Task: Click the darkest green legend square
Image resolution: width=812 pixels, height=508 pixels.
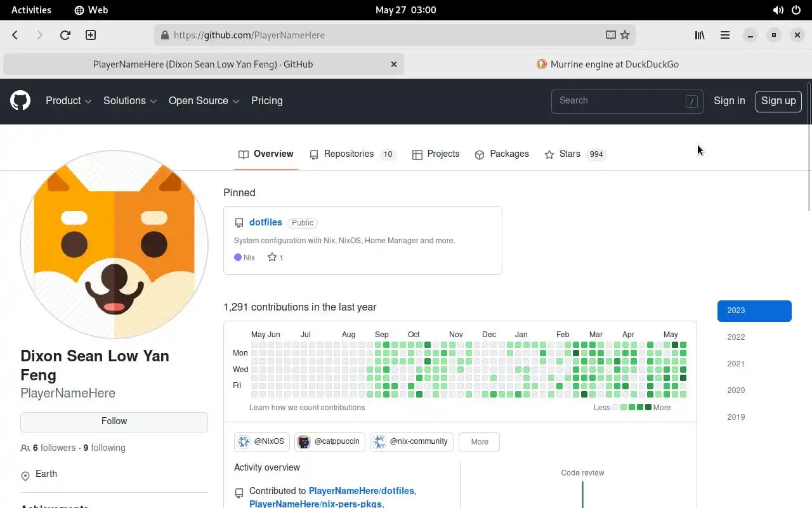Action: [648, 408]
